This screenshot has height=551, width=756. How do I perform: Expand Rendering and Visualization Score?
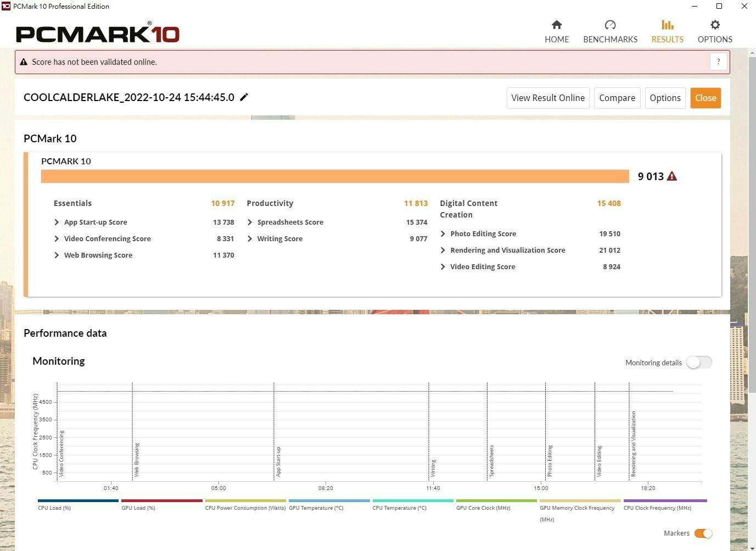tap(443, 251)
